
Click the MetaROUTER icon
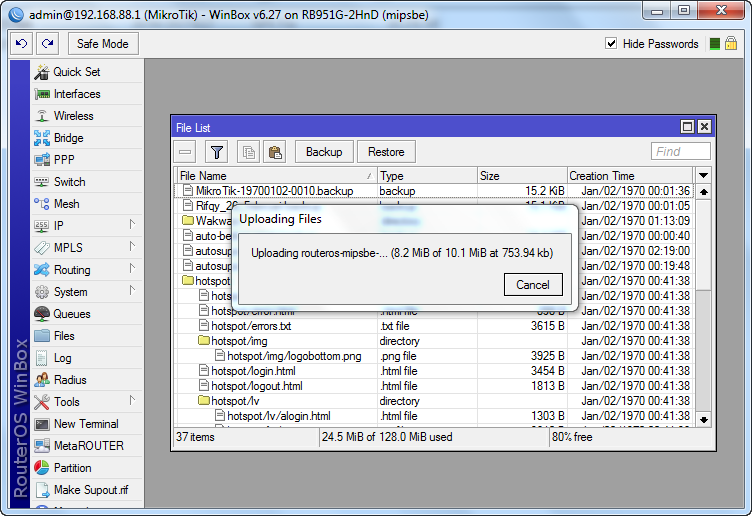[x=42, y=446]
